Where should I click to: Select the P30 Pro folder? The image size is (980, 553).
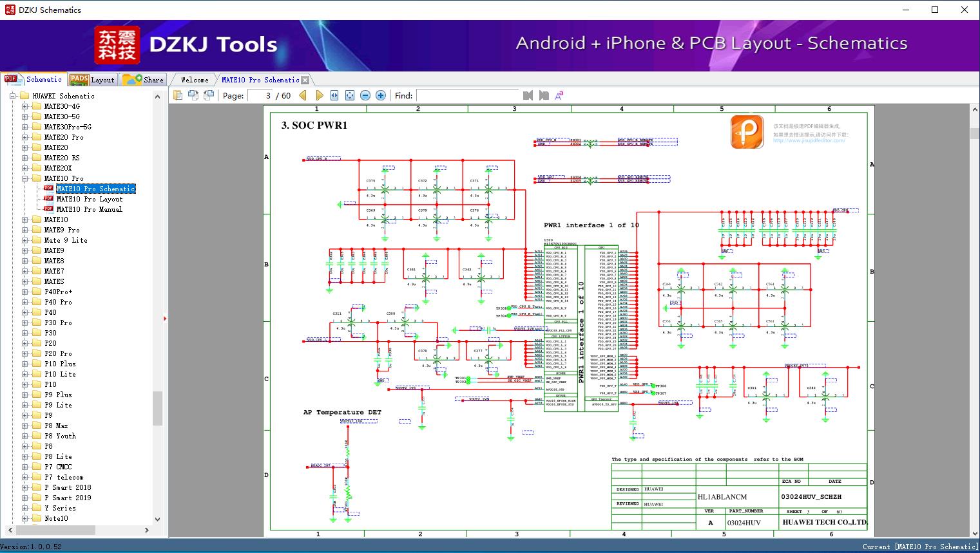(x=58, y=323)
